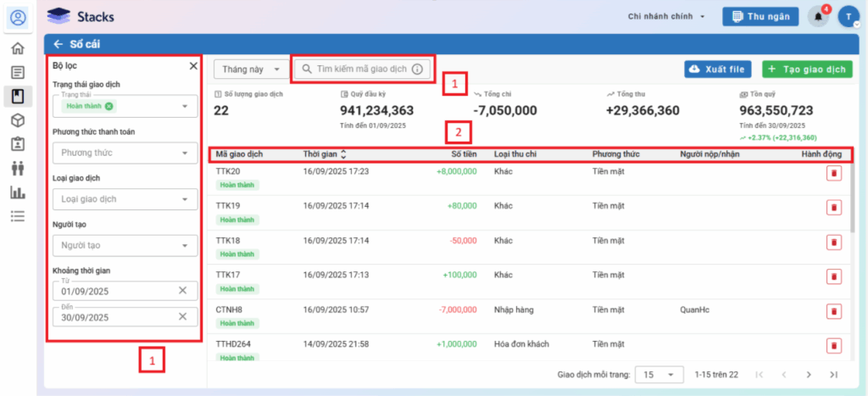Clear the 01/09/2025 start date

point(182,291)
